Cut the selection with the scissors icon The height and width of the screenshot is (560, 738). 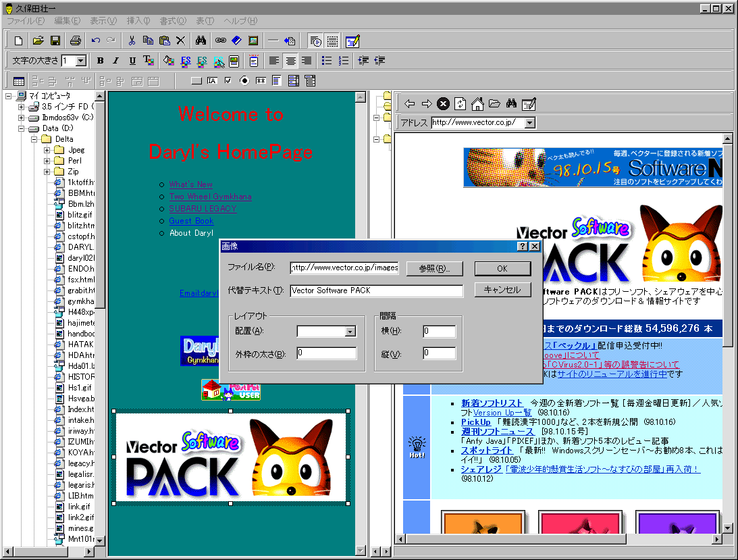click(x=132, y=41)
